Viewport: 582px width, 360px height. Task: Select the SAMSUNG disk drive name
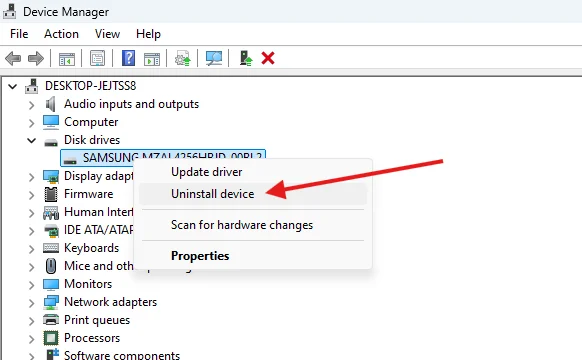172,157
